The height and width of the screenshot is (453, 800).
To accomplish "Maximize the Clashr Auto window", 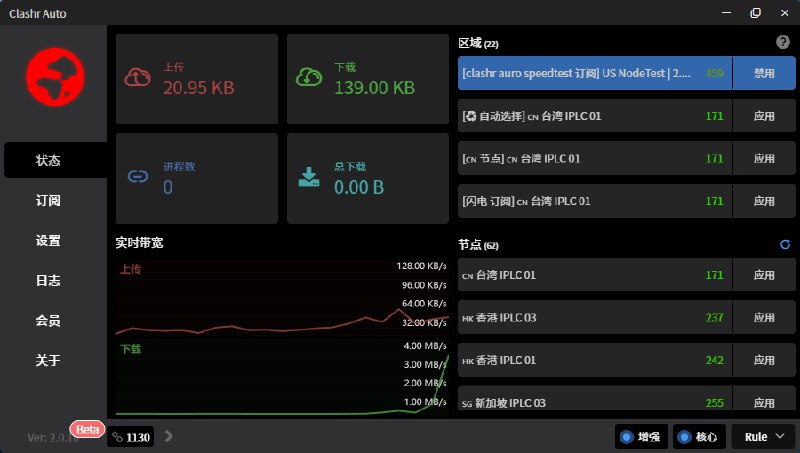I will (x=756, y=13).
